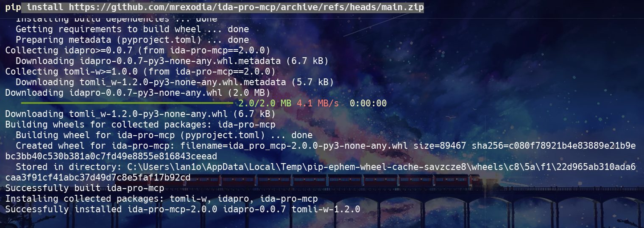Select the 'Successfully built ida-pro-mcp' line

click(x=84, y=188)
